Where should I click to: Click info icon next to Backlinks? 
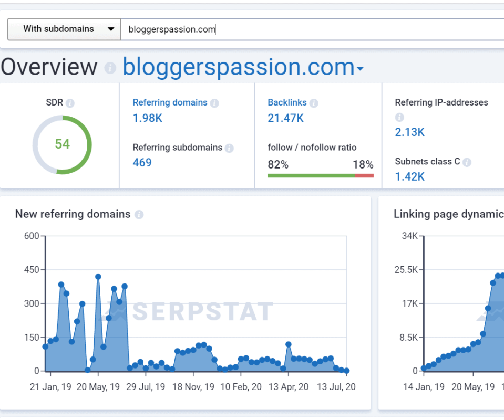[x=314, y=103]
